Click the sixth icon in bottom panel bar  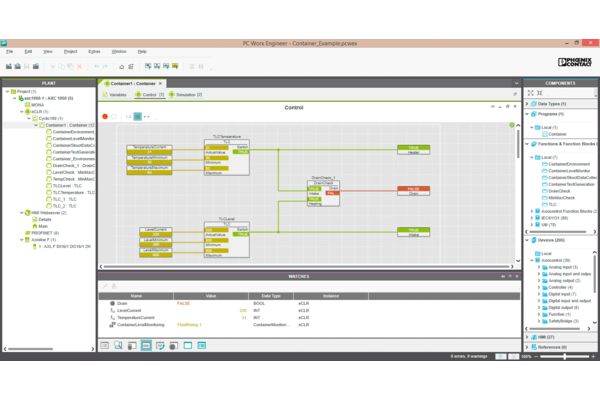tap(174, 346)
